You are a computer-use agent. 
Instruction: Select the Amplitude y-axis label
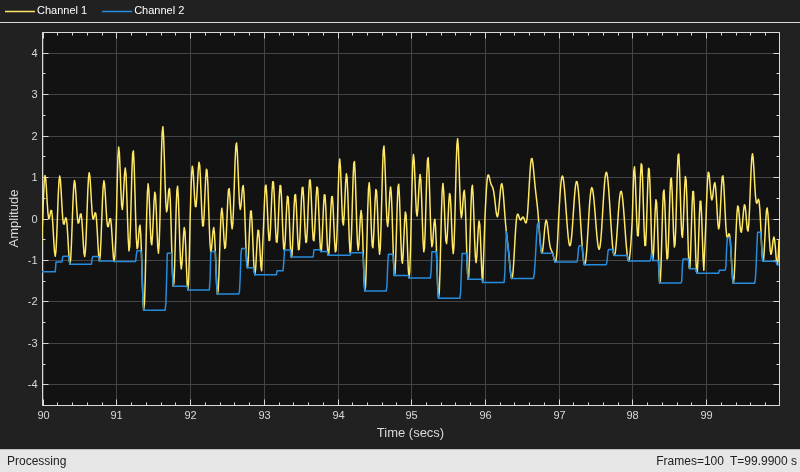14,218
